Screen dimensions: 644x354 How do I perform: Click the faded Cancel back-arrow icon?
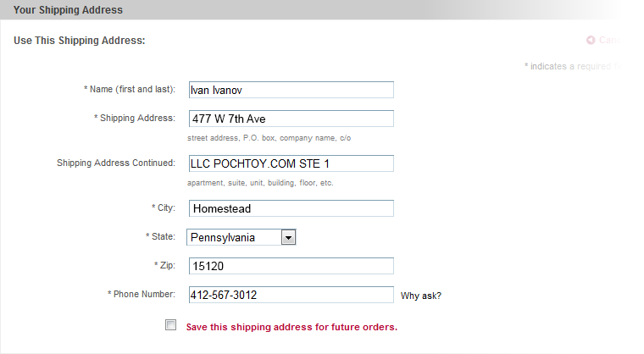[x=591, y=40]
